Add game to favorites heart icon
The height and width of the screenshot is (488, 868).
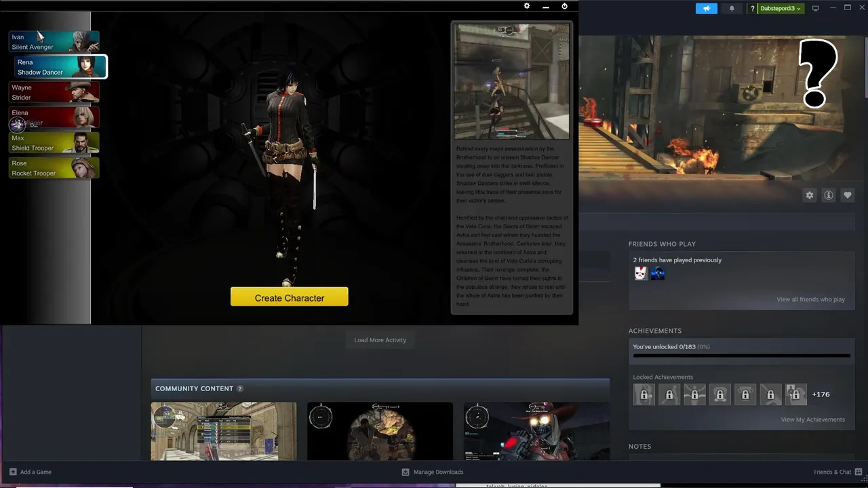(848, 195)
